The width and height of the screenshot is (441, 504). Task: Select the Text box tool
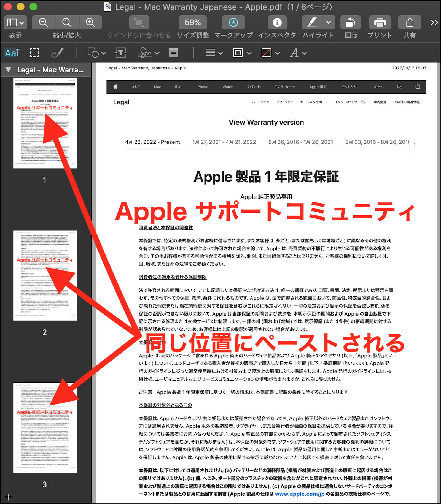[121, 53]
